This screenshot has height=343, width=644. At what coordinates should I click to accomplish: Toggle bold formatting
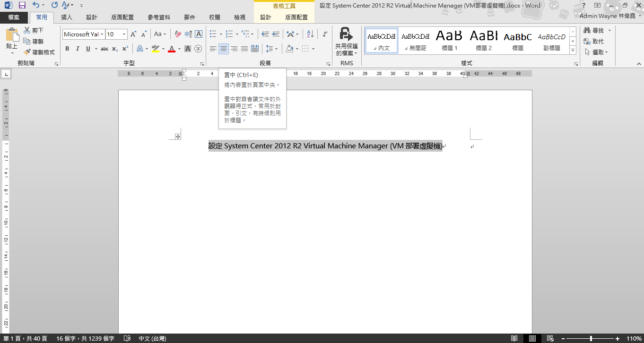point(67,49)
